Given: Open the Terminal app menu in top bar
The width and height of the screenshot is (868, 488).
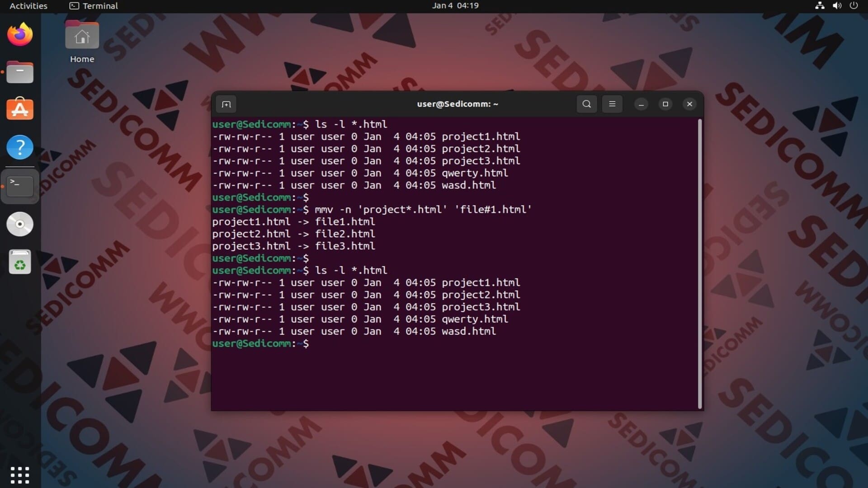Looking at the screenshot, I should click(94, 6).
